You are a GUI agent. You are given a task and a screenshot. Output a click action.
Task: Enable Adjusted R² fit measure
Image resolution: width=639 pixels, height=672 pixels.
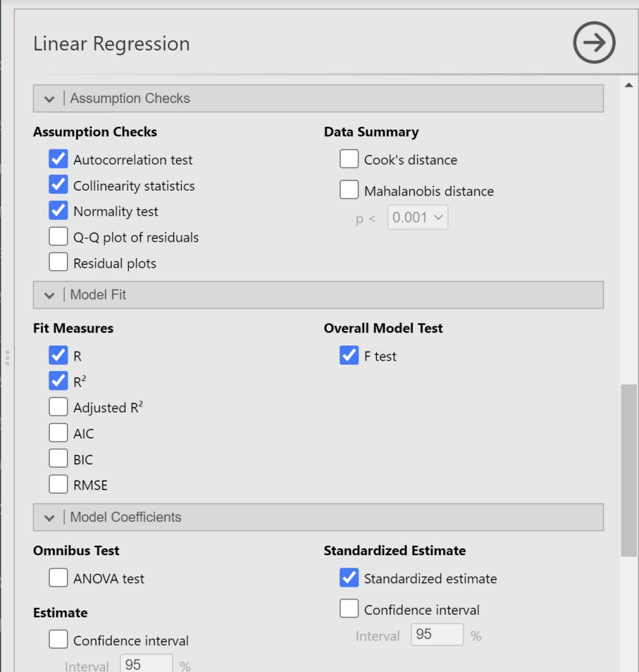[x=59, y=408]
